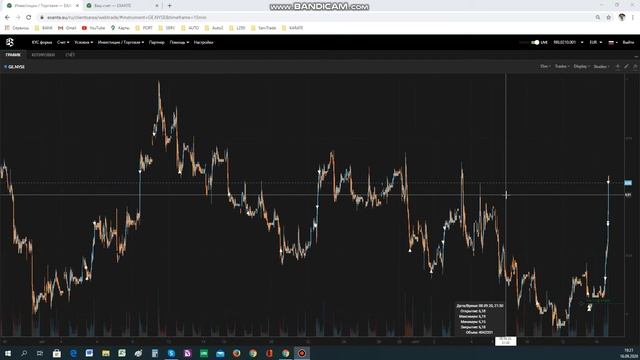Expand the Счет menu

click(63, 42)
